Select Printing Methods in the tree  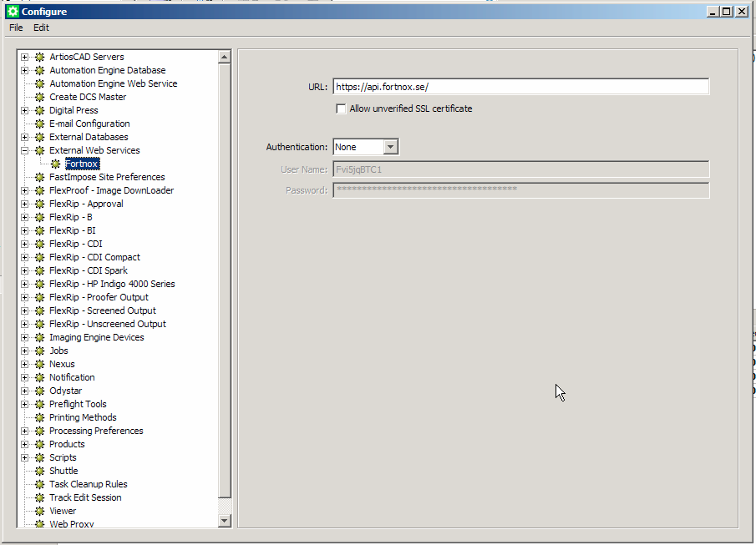click(83, 417)
